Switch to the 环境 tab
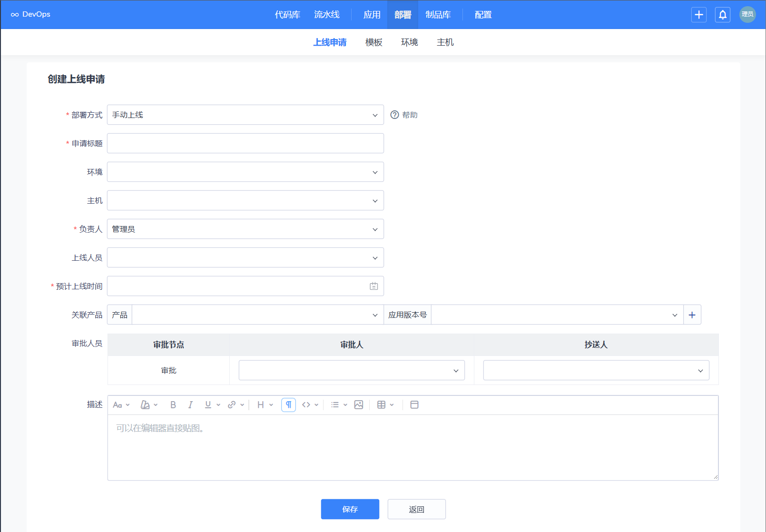Image resolution: width=766 pixels, height=532 pixels. coord(410,42)
